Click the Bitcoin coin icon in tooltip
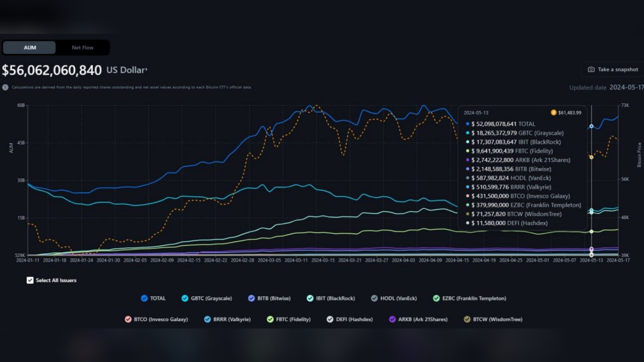Image resolution: width=644 pixels, height=362 pixels. (553, 112)
